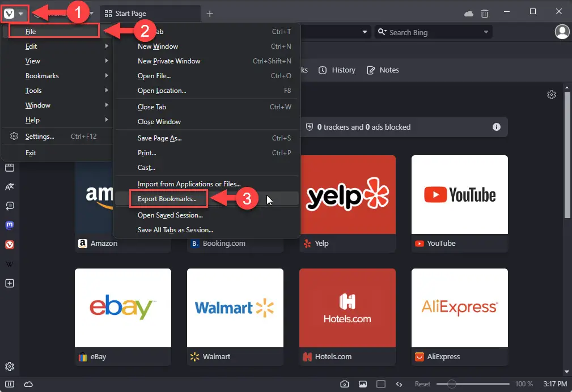Expand the Window submenu
The height and width of the screenshot is (392, 572).
point(57,105)
